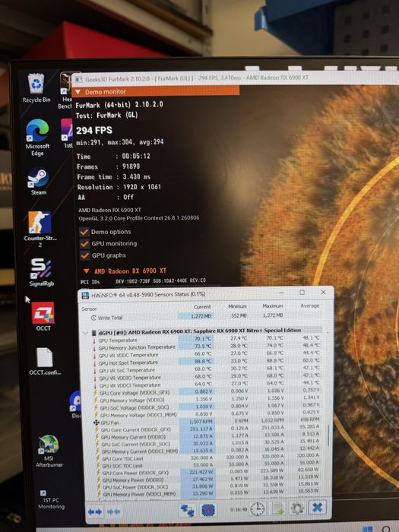
Task: Select the GPU Hot Spot Temperature row
Action: coord(206,362)
